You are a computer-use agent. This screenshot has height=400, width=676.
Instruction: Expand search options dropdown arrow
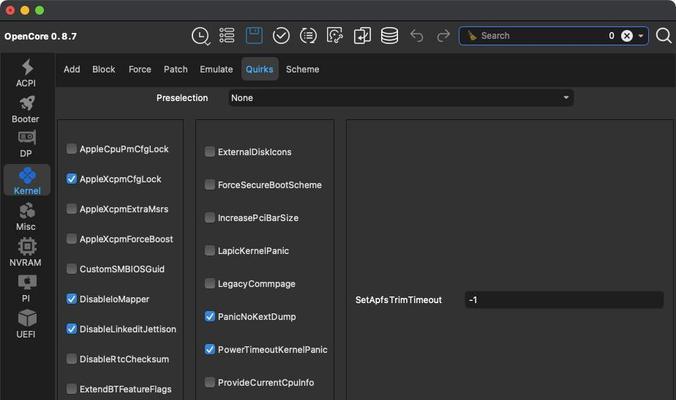(641, 36)
